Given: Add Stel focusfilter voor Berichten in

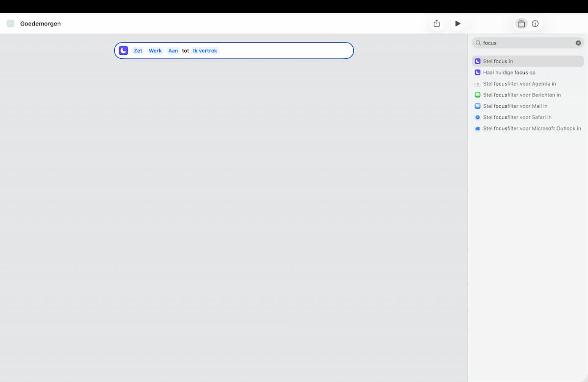Looking at the screenshot, I should (x=528, y=95).
